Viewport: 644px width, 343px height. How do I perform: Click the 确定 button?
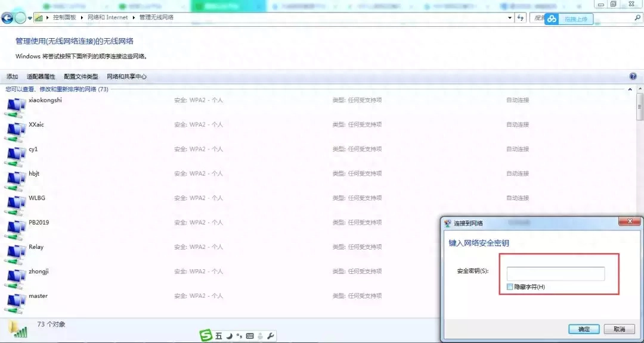pyautogui.click(x=584, y=329)
